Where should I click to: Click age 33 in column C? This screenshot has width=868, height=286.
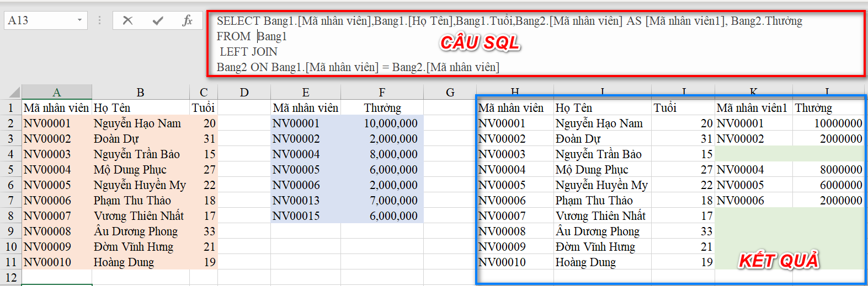click(204, 231)
